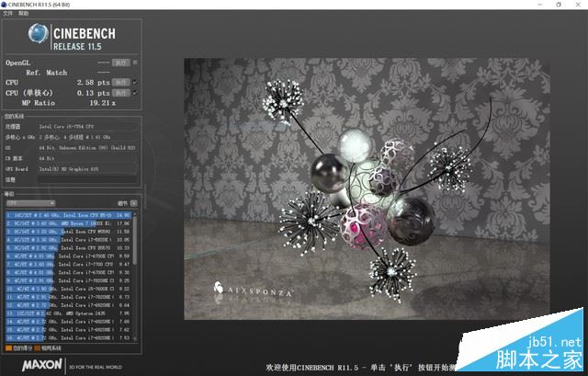Toggle the CPU (单核心) test checkbox
Viewport: 588px width, 376px height.
pos(135,92)
